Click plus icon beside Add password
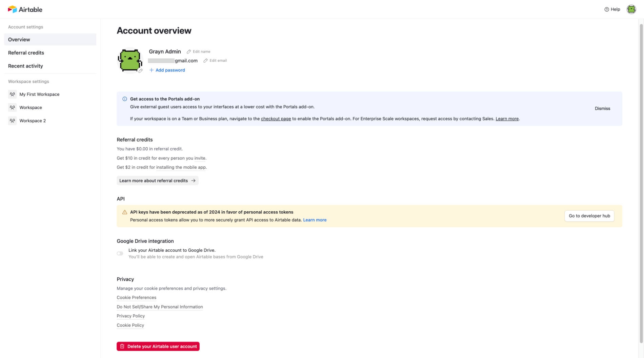This screenshot has width=644, height=358. (x=152, y=70)
